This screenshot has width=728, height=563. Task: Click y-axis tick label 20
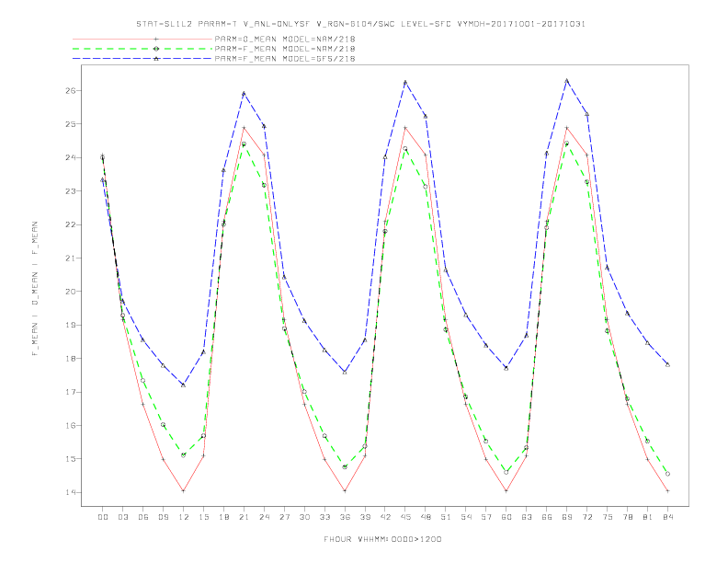coord(70,292)
